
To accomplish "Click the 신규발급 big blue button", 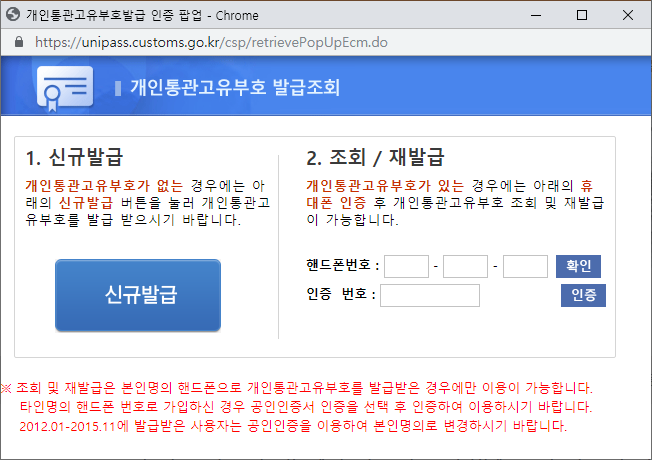I will click(x=138, y=295).
